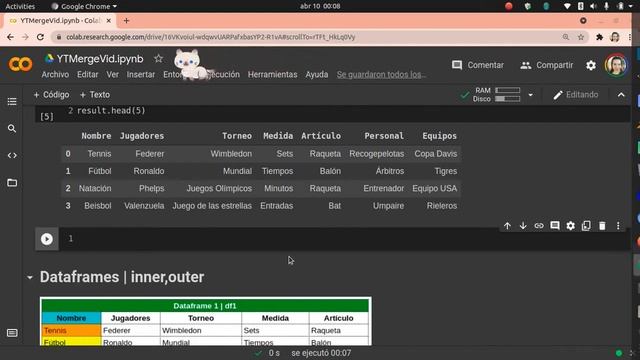Click the 'Recogepelotas' table cell

pos(376,154)
